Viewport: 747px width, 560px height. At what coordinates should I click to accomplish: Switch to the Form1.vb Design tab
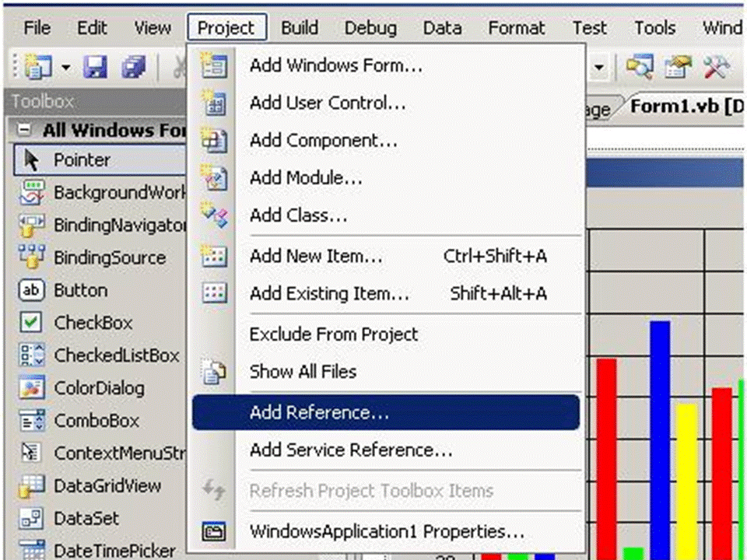pos(685,107)
